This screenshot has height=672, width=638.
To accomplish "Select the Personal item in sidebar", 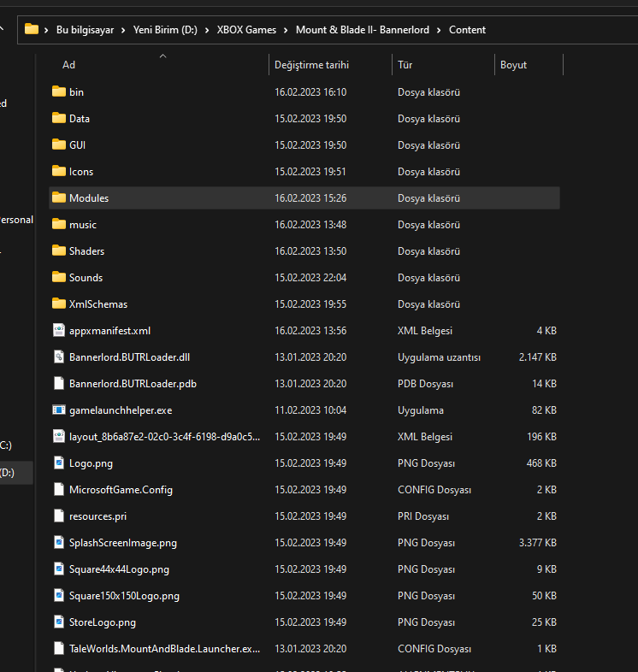I will tap(17, 220).
